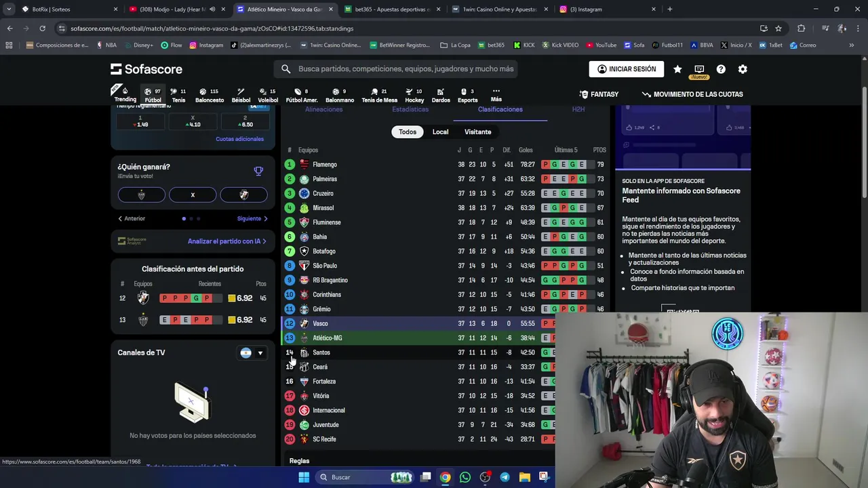Go to Siguiente poll card
This screenshot has width=868, height=488.
coord(252,219)
